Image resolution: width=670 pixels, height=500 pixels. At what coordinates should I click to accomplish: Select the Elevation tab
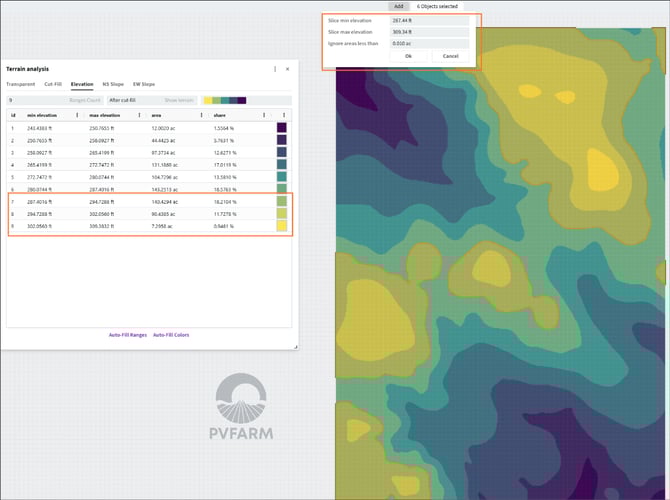[x=82, y=84]
